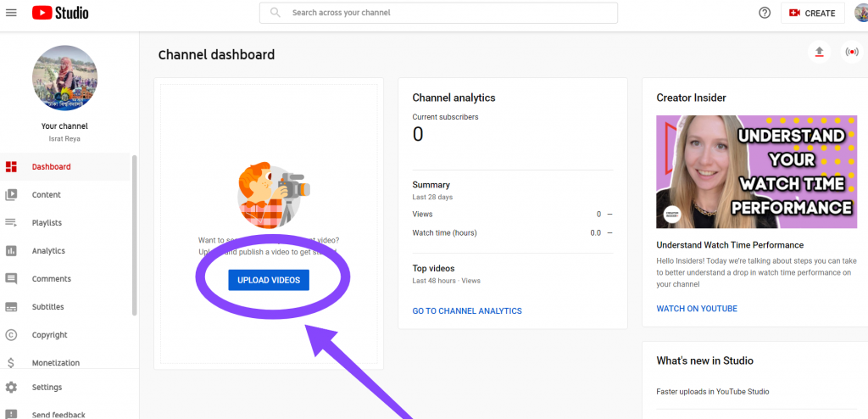
Task: Go to Playlists in sidebar
Action: tap(47, 223)
